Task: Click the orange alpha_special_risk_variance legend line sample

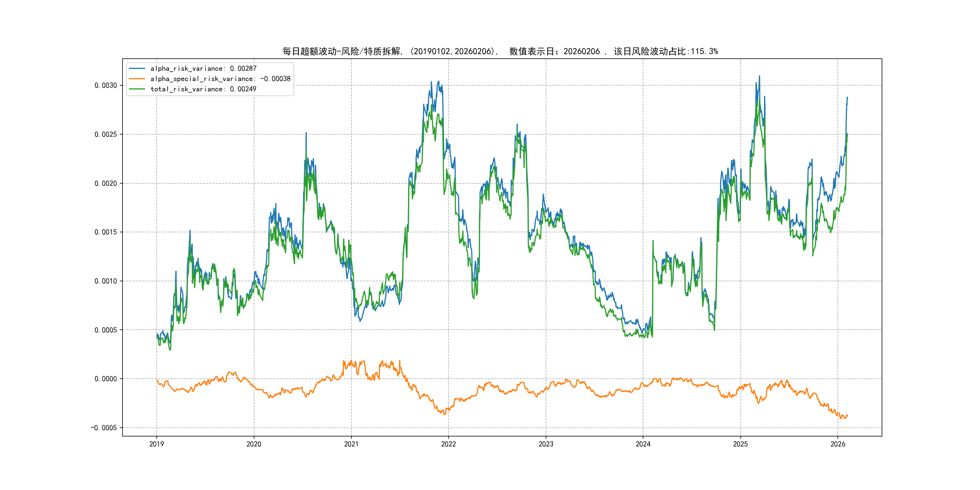Action: (137, 79)
